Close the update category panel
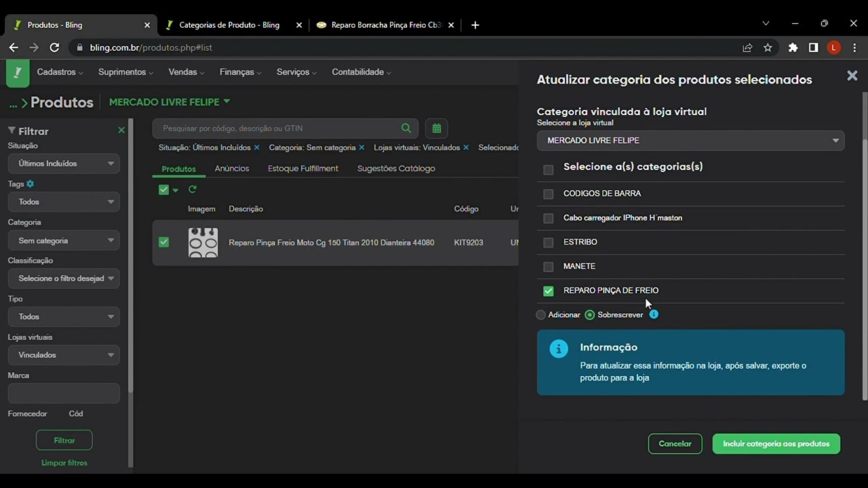Image resolution: width=868 pixels, height=488 pixels. (852, 76)
